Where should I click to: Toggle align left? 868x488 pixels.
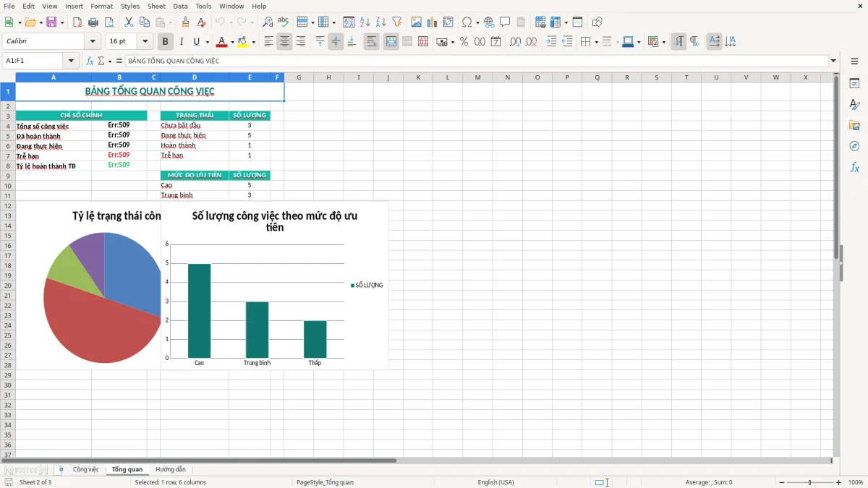pyautogui.click(x=268, y=41)
